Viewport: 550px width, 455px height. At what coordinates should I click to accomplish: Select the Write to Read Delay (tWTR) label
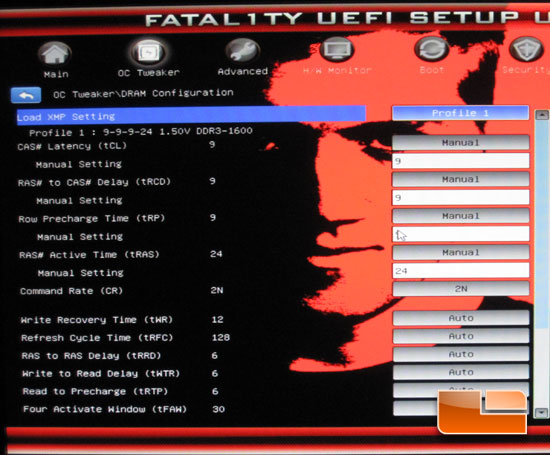[101, 374]
